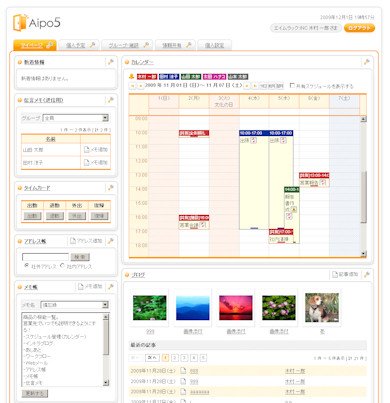Image resolution: width=390 pixels, height=403 pixels.
Task: Toggle the shared schedule checkbox above the calendar
Action: tap(292, 86)
